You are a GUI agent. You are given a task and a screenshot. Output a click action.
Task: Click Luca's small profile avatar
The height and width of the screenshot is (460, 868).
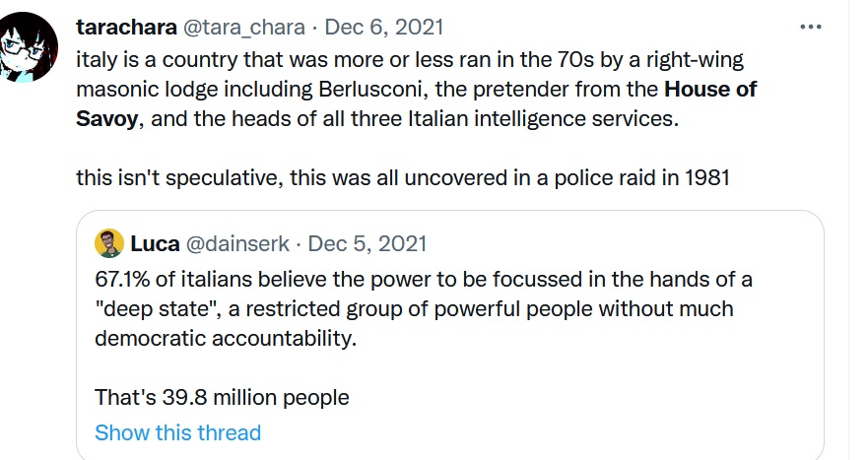[x=109, y=243]
